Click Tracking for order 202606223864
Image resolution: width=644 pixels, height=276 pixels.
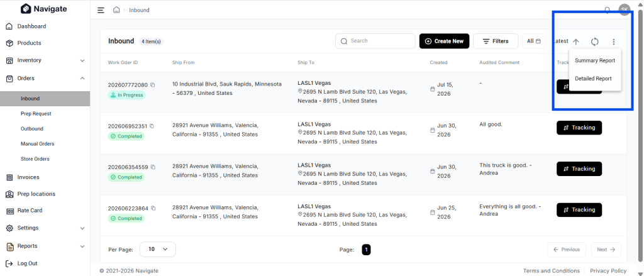pos(579,210)
